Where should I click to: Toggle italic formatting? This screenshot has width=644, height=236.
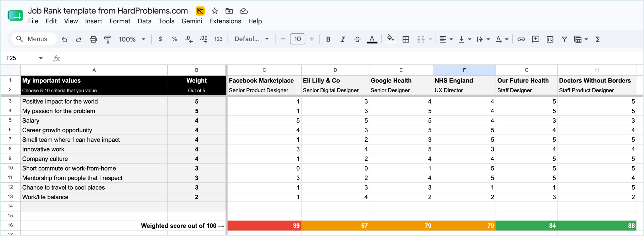coord(343,39)
